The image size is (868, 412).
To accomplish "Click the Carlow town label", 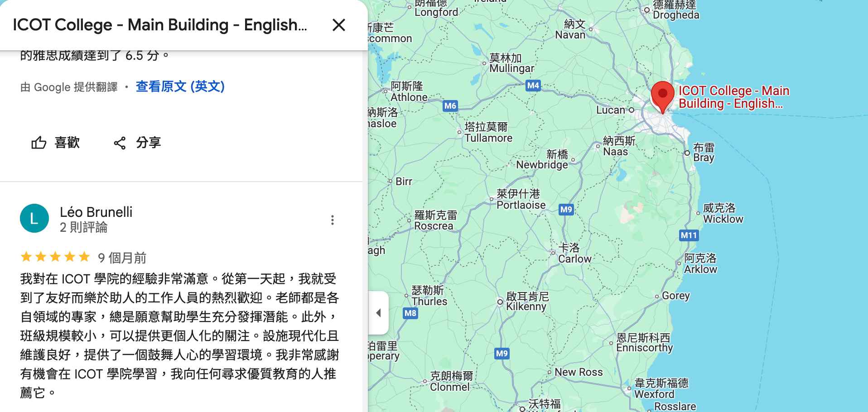I will pos(575,253).
